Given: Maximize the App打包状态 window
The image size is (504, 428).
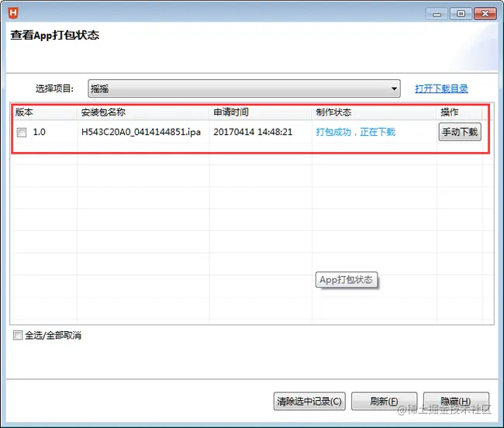Looking at the screenshot, I should coord(461,14).
